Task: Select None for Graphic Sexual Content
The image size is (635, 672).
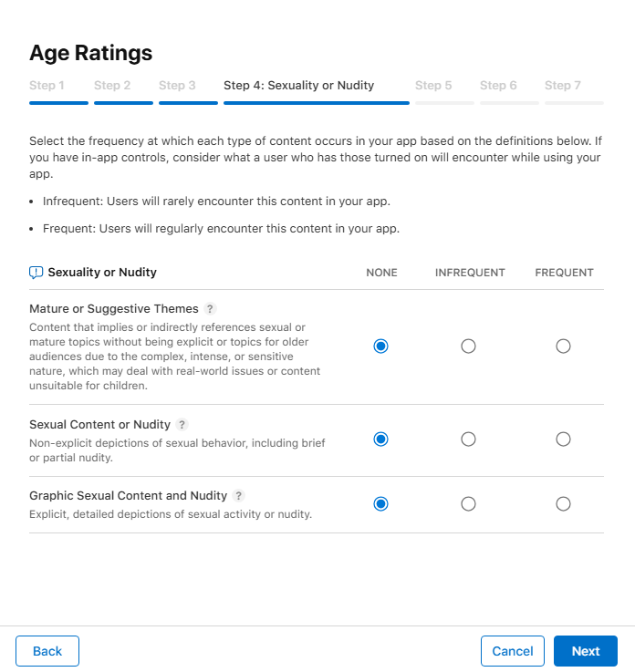Action: (x=381, y=504)
